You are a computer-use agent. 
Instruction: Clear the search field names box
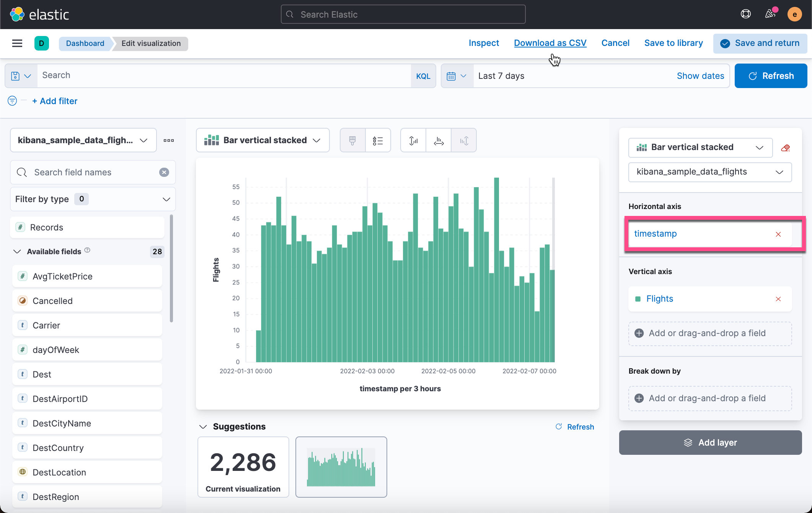(164, 172)
